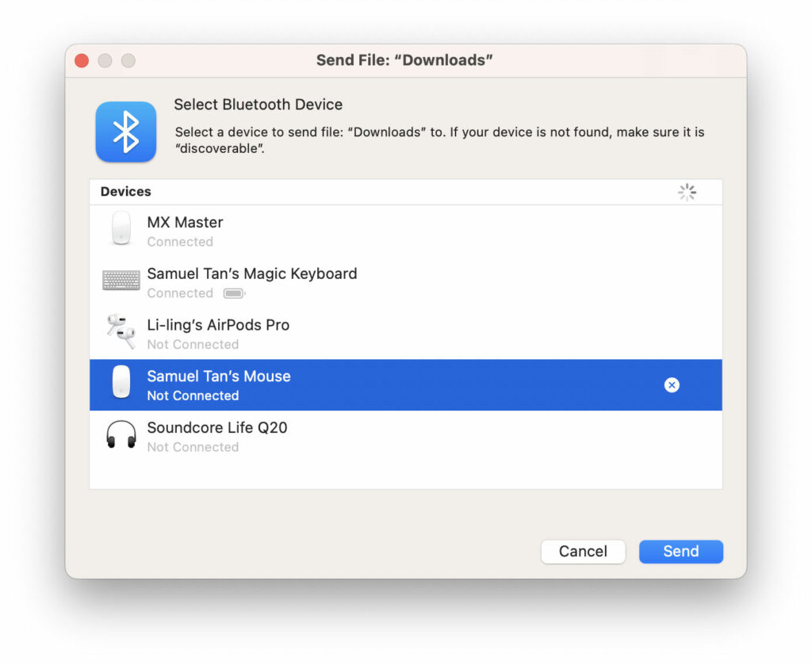Click the Connected status under MX Master
This screenshot has width=812, height=665.
[180, 242]
